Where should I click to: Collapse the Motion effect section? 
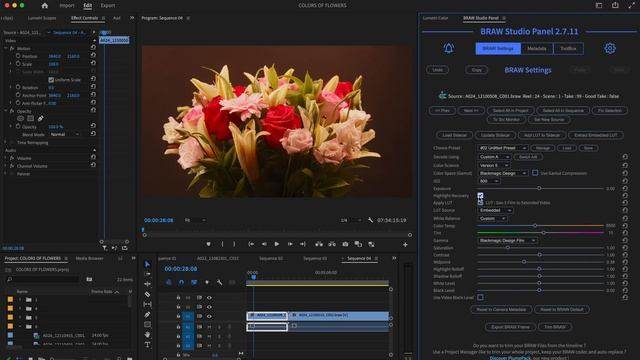click(6, 48)
